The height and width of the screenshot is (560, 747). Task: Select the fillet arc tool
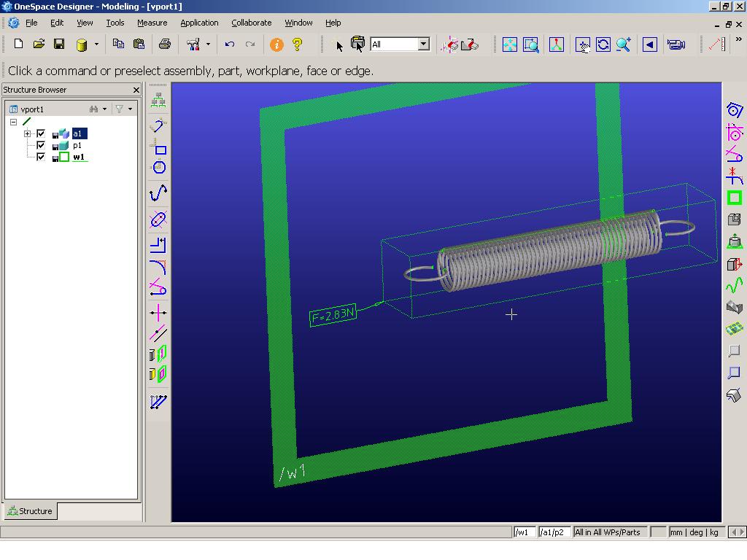(x=158, y=267)
